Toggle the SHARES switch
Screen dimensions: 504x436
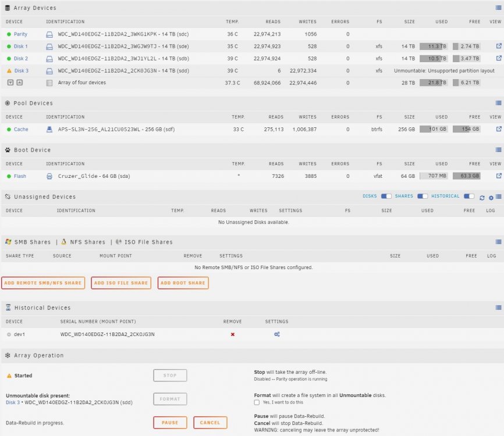tap(423, 196)
